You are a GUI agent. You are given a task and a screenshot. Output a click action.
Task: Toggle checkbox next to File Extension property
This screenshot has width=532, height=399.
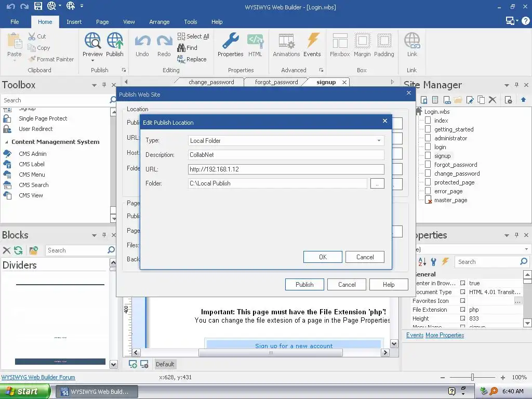[x=462, y=310]
